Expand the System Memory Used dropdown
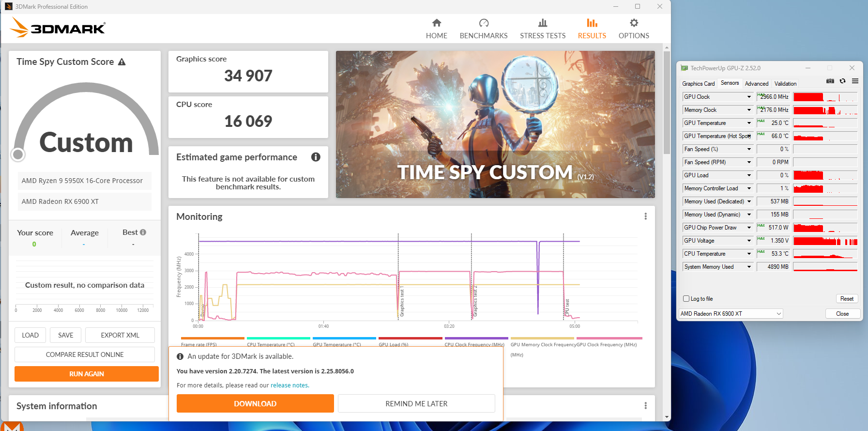868x431 pixels. click(749, 267)
